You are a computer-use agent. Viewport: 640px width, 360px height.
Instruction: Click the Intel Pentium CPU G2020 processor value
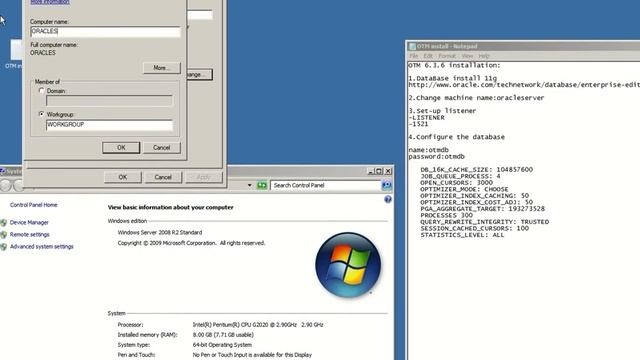(x=258, y=325)
